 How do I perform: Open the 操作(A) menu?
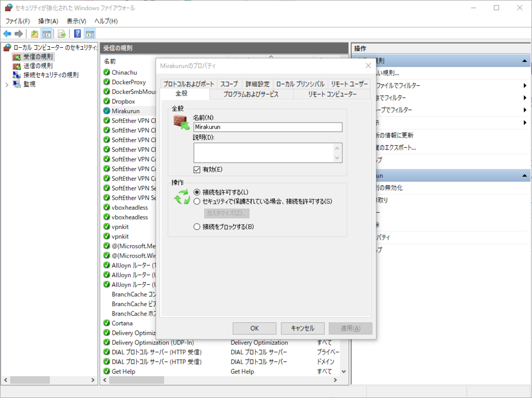pos(48,21)
